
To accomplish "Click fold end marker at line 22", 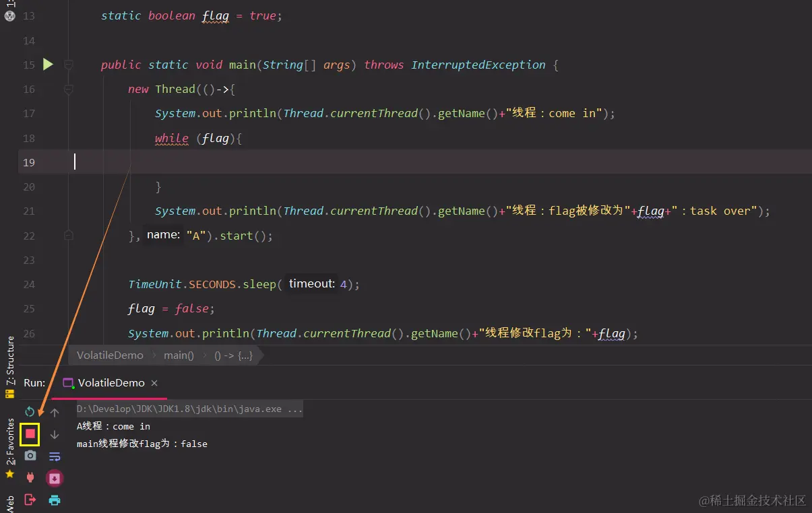I will [x=68, y=236].
